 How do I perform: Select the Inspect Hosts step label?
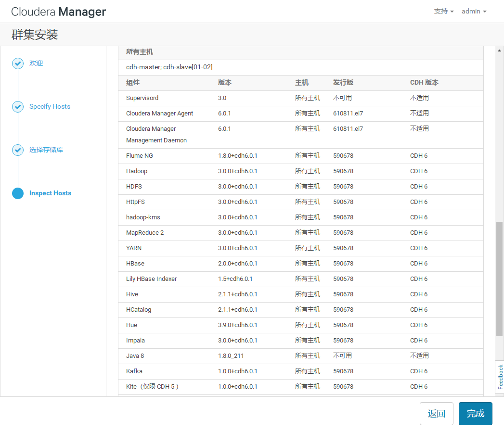50,193
